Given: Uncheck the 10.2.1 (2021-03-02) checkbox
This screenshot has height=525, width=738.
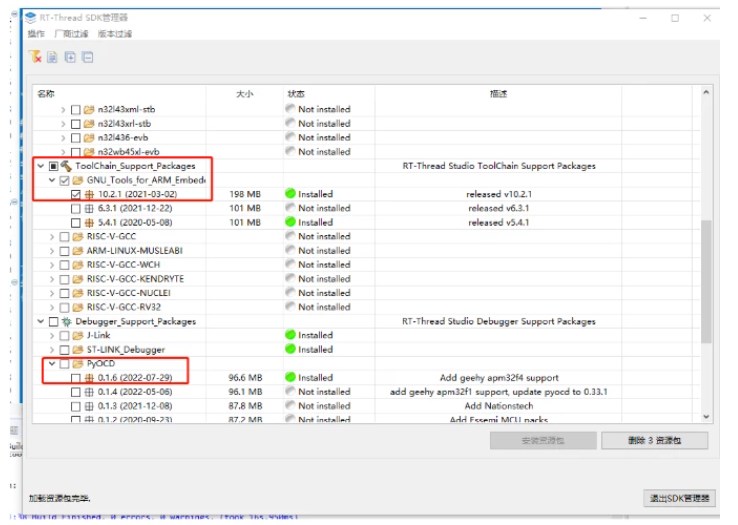Looking at the screenshot, I should [x=76, y=194].
